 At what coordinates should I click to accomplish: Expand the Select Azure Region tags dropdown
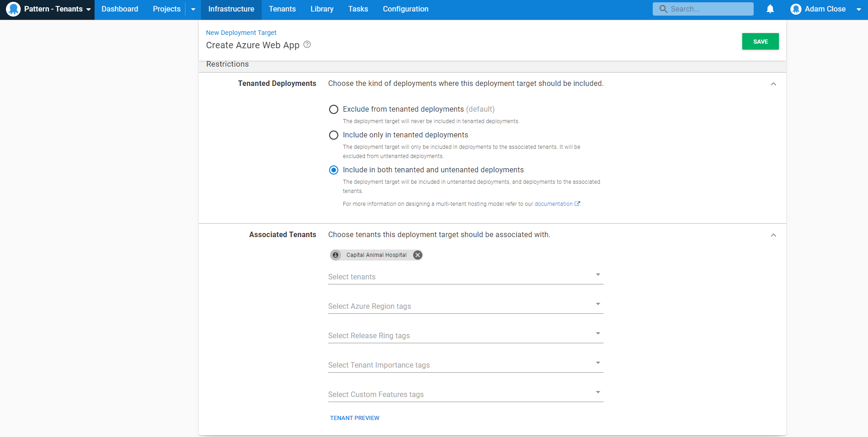465,306
